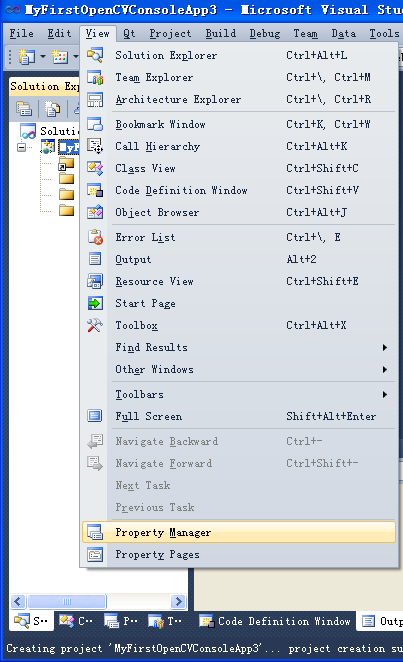
Task: Select the Solution node in tree
Action: pyautogui.click(x=49, y=131)
